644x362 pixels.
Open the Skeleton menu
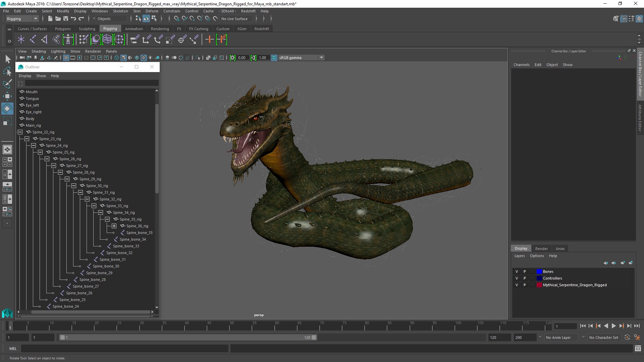point(120,11)
